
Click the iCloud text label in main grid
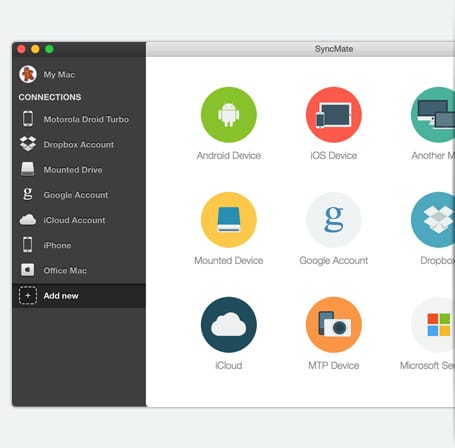click(229, 366)
